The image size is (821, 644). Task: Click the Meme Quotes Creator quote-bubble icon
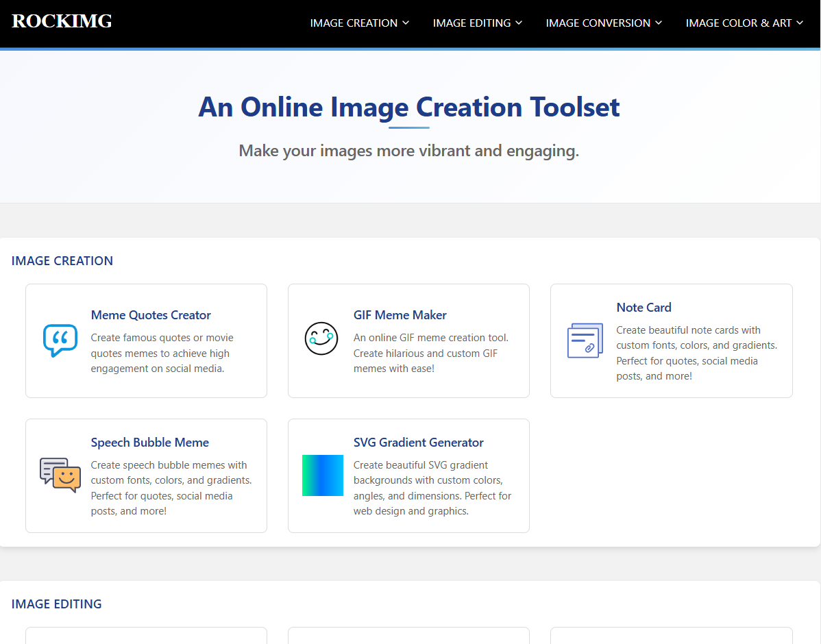pyautogui.click(x=60, y=340)
